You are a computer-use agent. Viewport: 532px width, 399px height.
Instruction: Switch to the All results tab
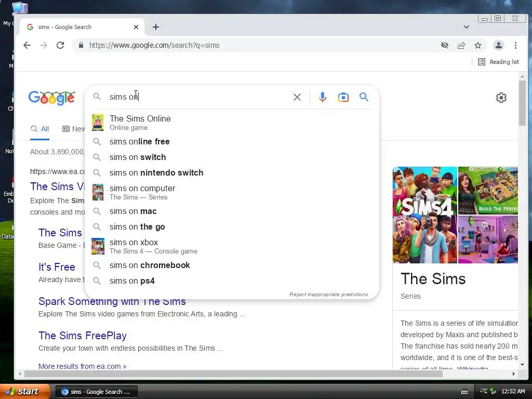point(39,129)
